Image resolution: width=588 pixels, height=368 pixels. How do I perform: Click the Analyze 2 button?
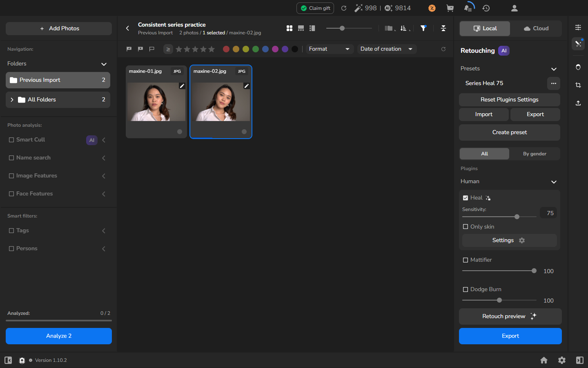[59, 336]
